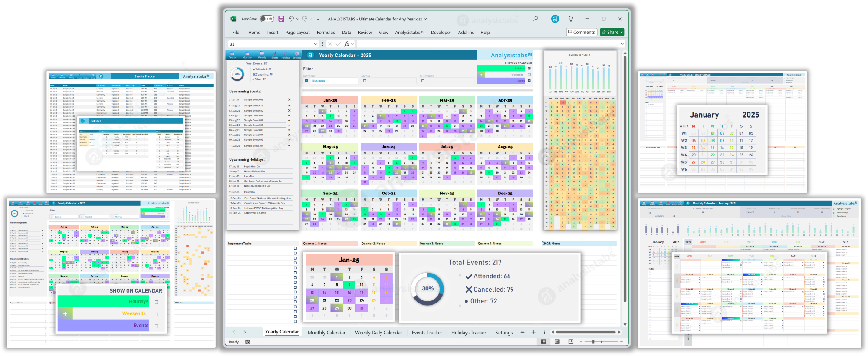Select Page Break Preview icon in the status bar
868x356 pixels.
point(571,342)
